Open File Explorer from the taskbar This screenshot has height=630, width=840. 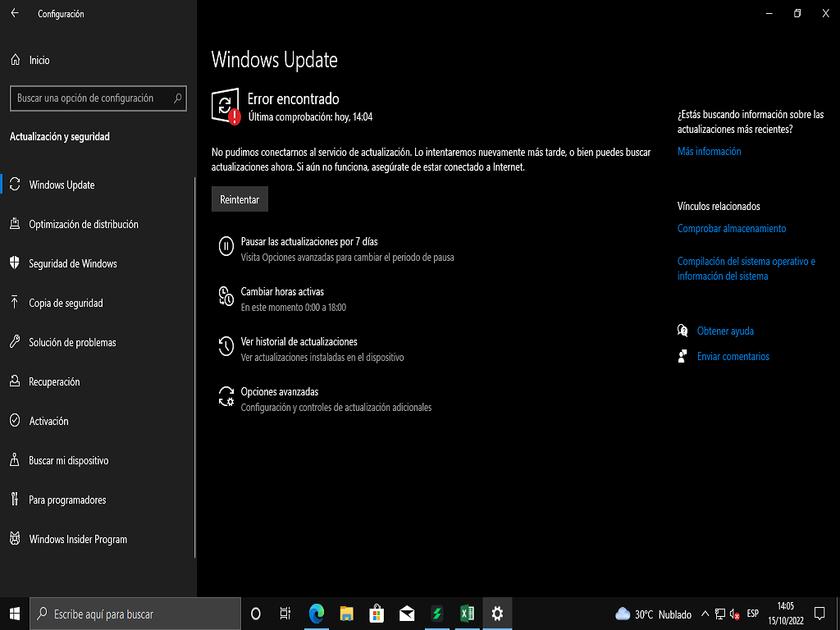click(x=347, y=614)
